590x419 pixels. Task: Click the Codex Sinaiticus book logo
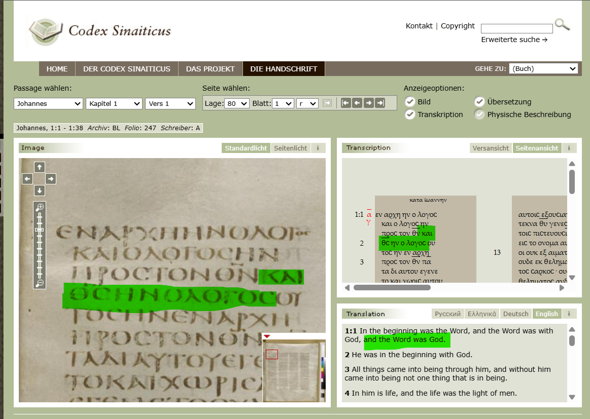tap(46, 31)
